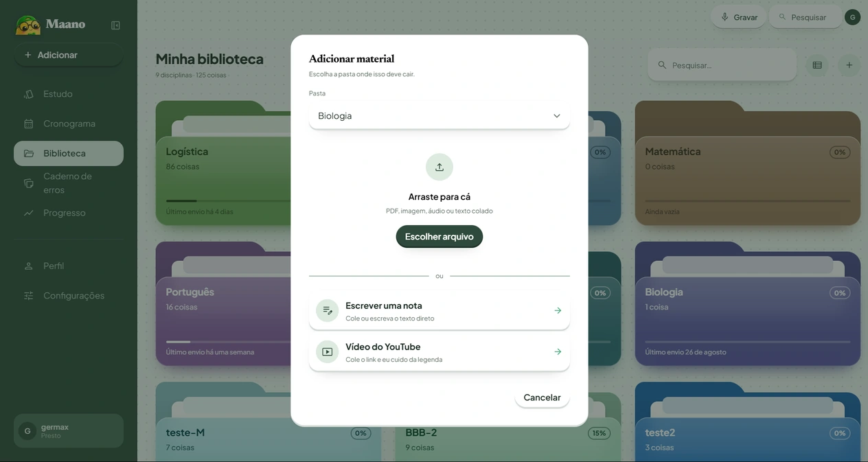Cancel the Adicionar material dialog
The width and height of the screenshot is (868, 462).
click(x=542, y=397)
